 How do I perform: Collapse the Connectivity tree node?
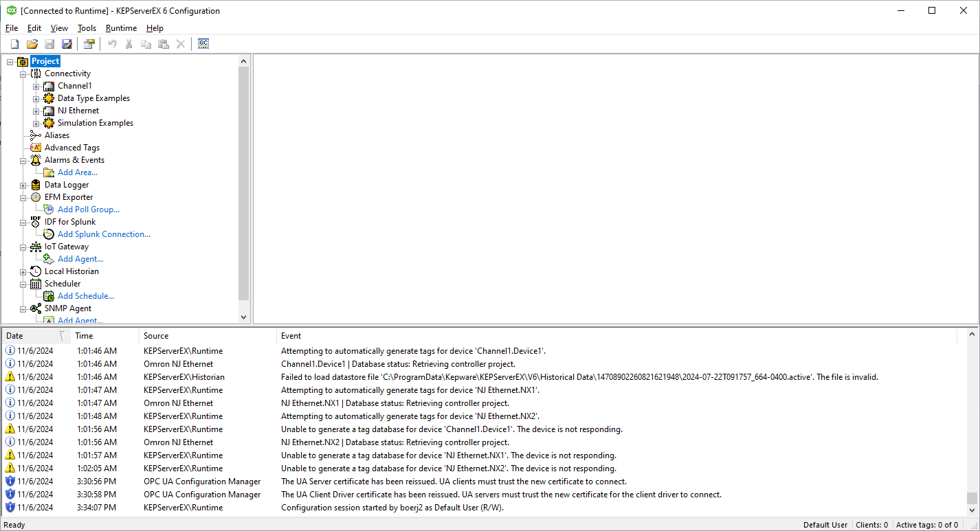[x=23, y=74]
